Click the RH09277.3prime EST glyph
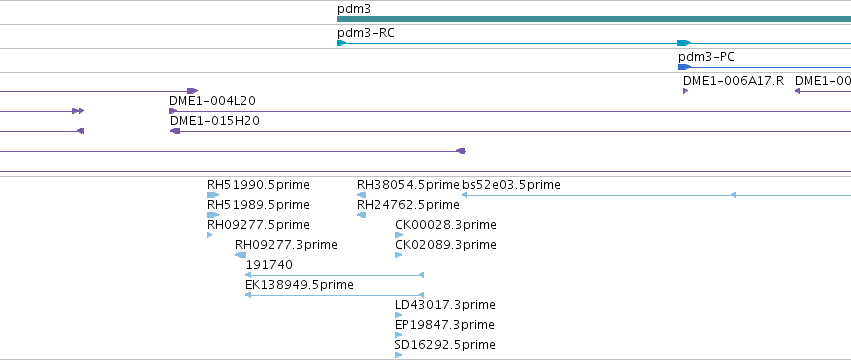The image size is (851, 360). (x=240, y=255)
